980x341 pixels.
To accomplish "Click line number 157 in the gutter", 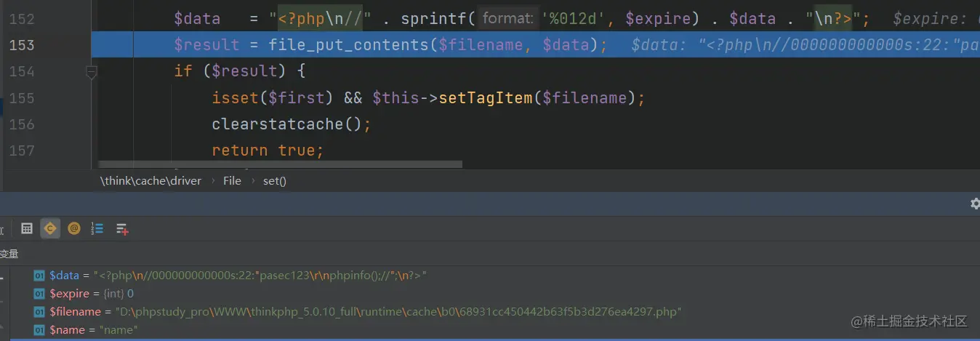I will (22, 150).
